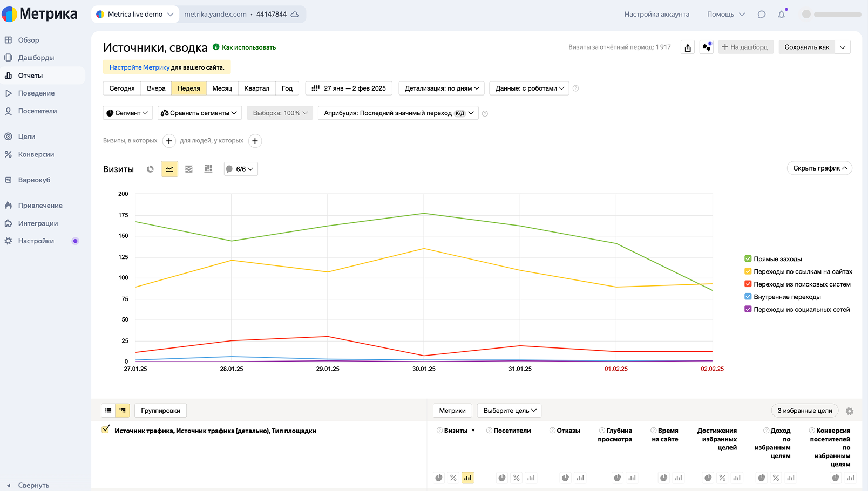Open the notifications bell
The height and width of the screenshot is (491, 868).
[781, 15]
